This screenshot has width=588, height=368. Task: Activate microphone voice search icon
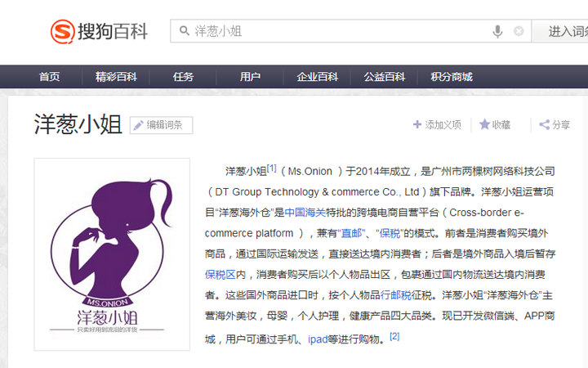click(x=497, y=31)
